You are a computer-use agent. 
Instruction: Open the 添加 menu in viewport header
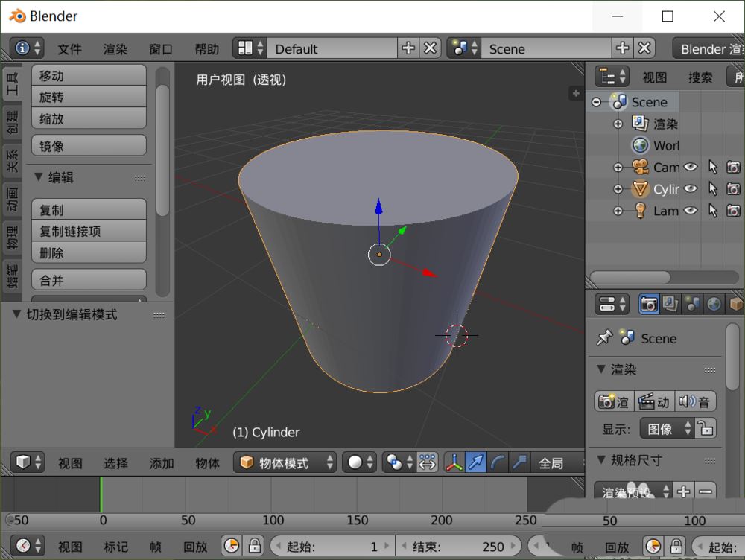(161, 462)
